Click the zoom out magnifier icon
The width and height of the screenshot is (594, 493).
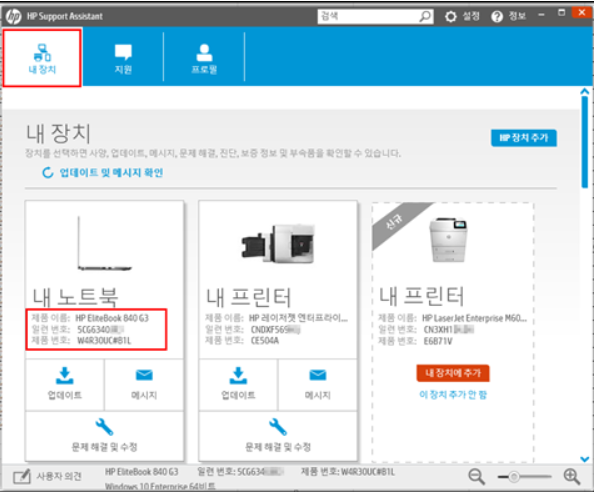[476, 476]
